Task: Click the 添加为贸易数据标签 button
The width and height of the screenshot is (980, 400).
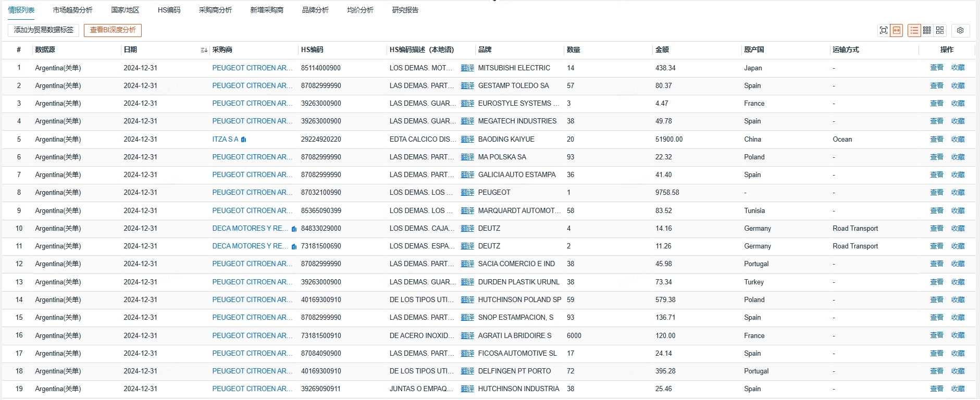Action: [x=44, y=30]
